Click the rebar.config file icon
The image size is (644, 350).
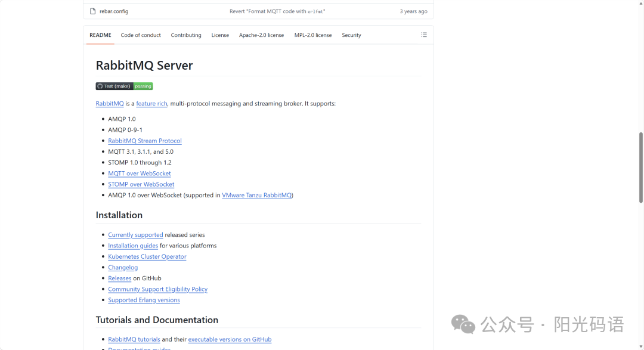click(93, 11)
